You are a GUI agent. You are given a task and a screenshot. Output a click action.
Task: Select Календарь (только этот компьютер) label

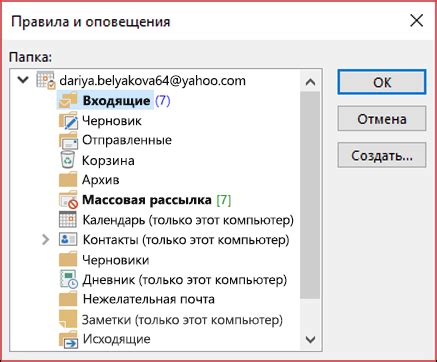tap(188, 220)
